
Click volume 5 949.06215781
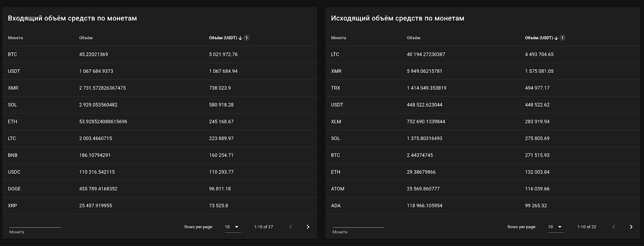click(x=424, y=71)
